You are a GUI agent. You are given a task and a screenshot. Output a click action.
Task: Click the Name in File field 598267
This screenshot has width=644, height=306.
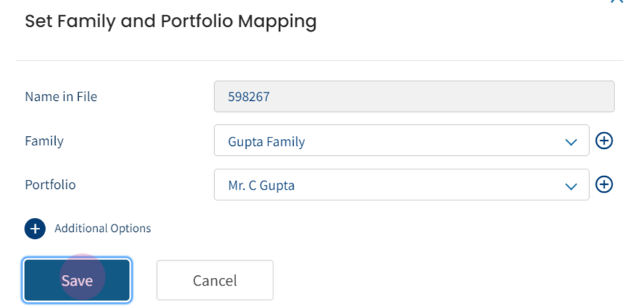tap(414, 97)
